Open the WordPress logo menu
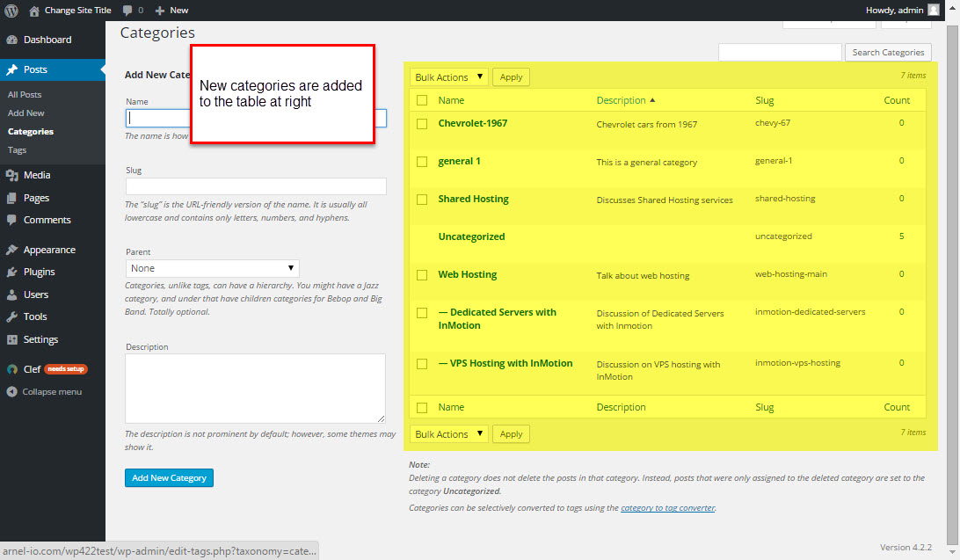The width and height of the screenshot is (960, 560). pyautogui.click(x=11, y=11)
